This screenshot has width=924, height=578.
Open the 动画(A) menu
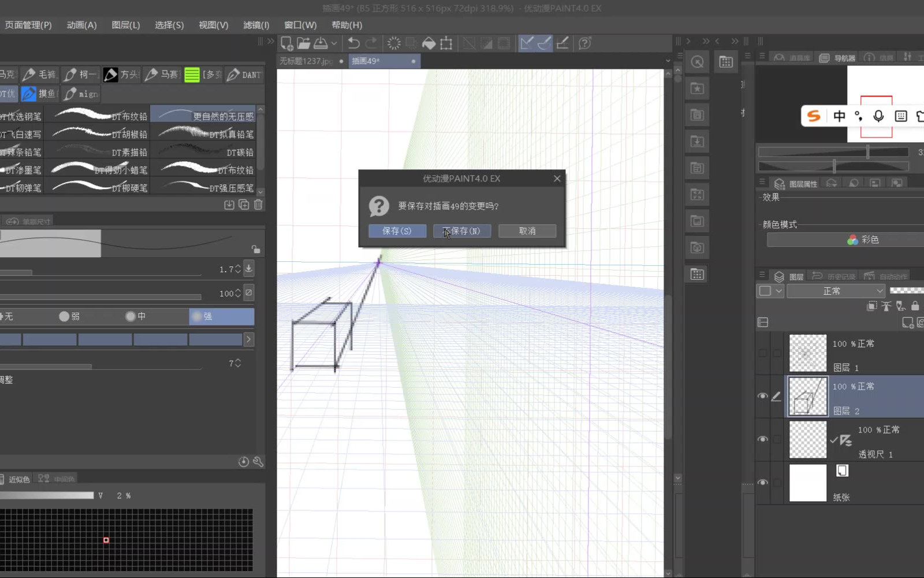point(82,25)
